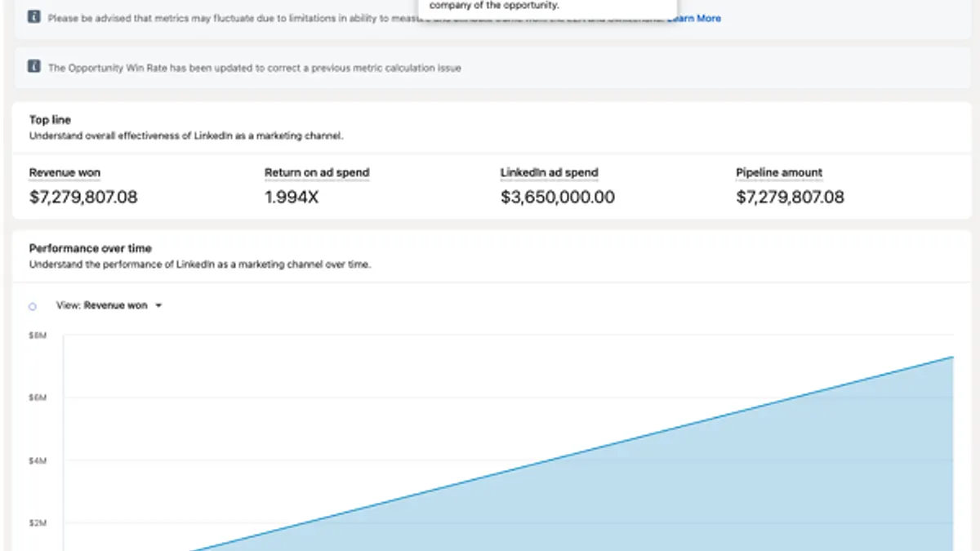Click the text 'Understand the performance of LinkedIn' description
The image size is (980, 551).
pyautogui.click(x=200, y=264)
